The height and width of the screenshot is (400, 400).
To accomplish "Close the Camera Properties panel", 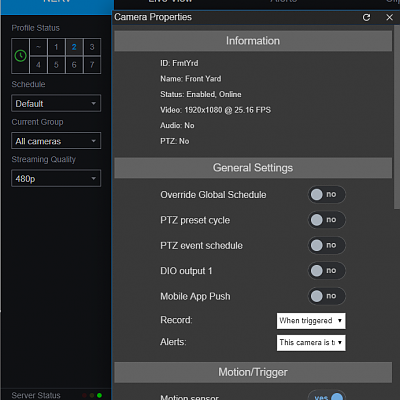I will point(389,17).
